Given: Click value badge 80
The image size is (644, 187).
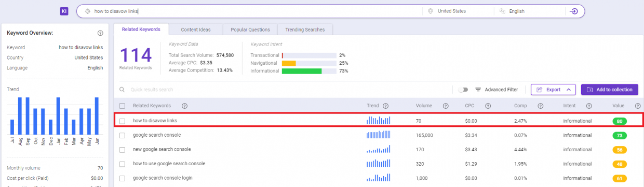Looking at the screenshot, I should (x=620, y=121).
